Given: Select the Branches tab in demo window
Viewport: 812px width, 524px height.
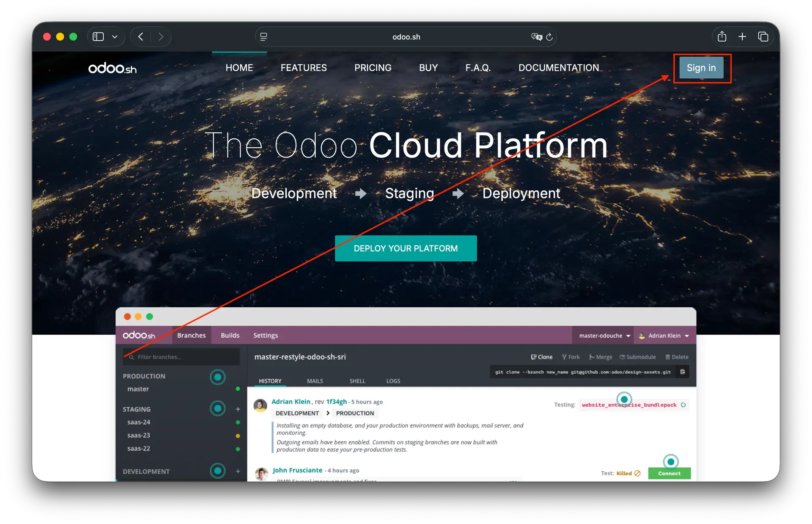Looking at the screenshot, I should click(x=192, y=335).
